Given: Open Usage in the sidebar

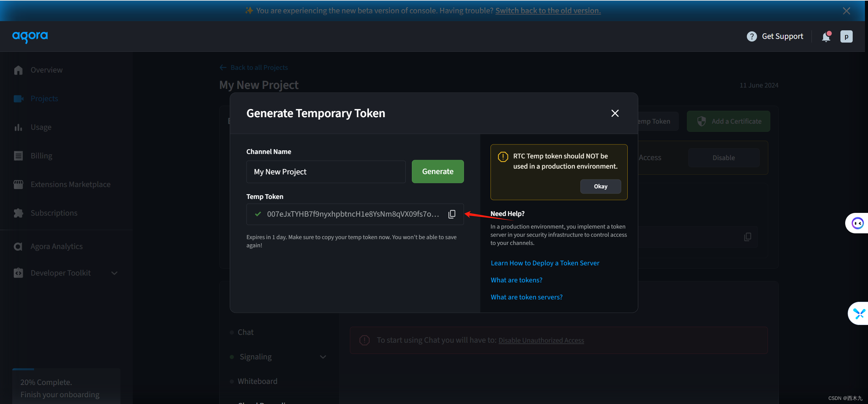Looking at the screenshot, I should 41,127.
